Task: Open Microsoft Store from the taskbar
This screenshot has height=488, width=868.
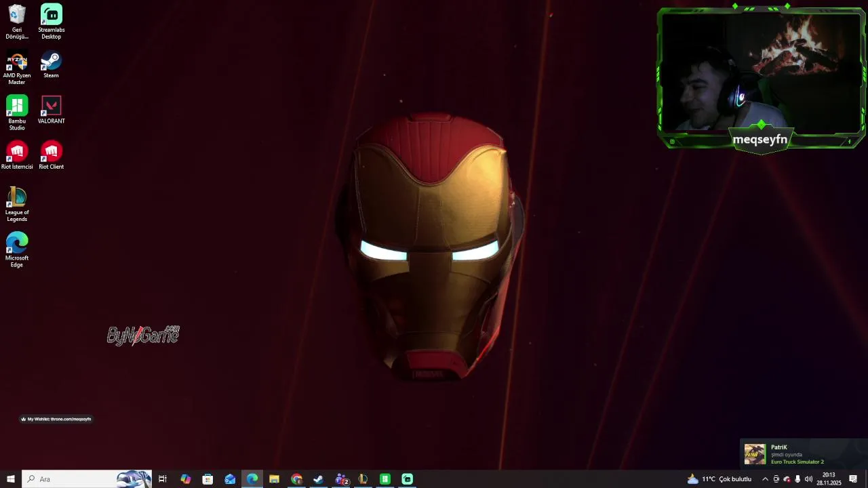Action: 208,479
